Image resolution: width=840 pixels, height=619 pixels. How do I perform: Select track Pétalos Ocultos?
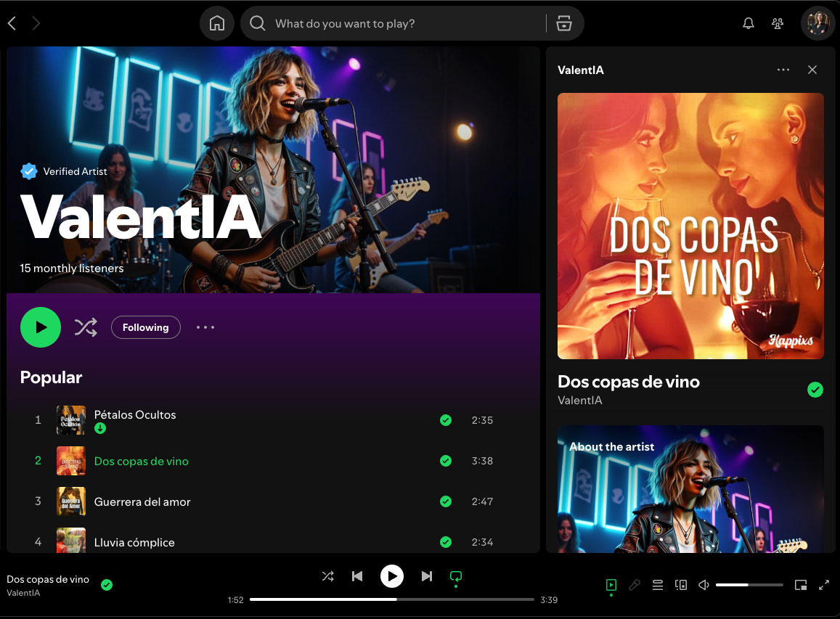tap(135, 415)
